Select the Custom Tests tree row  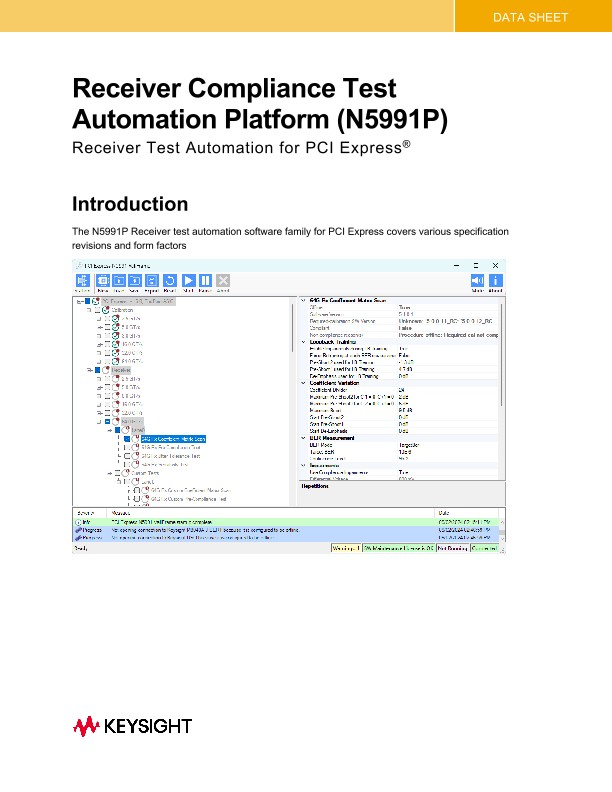click(x=145, y=473)
